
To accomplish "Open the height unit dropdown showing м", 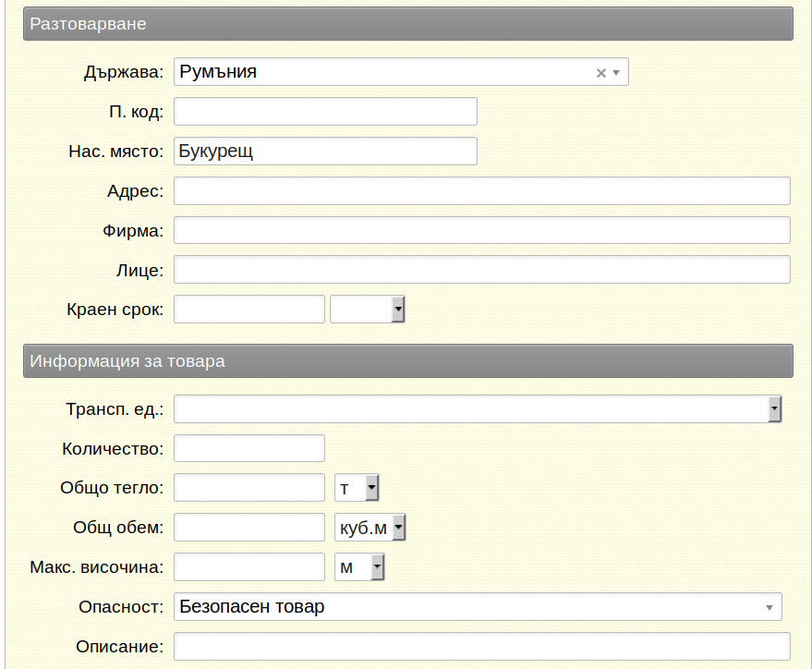I will point(359,567).
